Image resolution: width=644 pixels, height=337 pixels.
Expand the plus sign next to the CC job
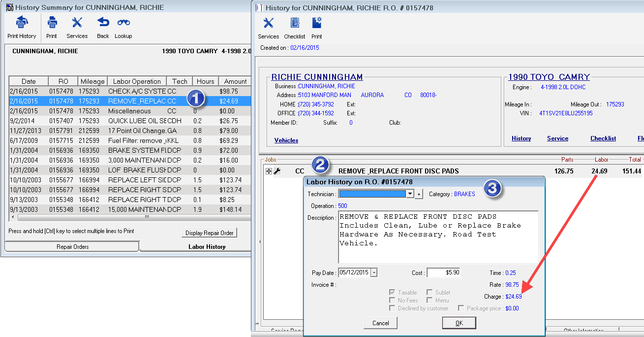[x=269, y=171]
